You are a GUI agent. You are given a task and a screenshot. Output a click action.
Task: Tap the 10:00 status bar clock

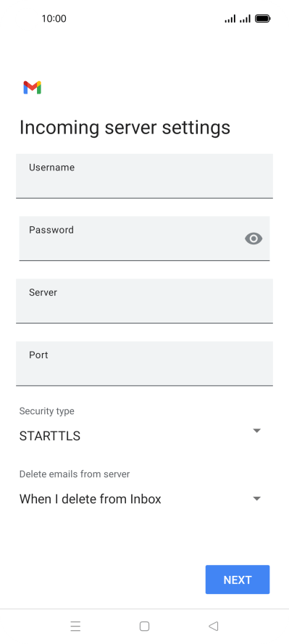click(x=54, y=18)
